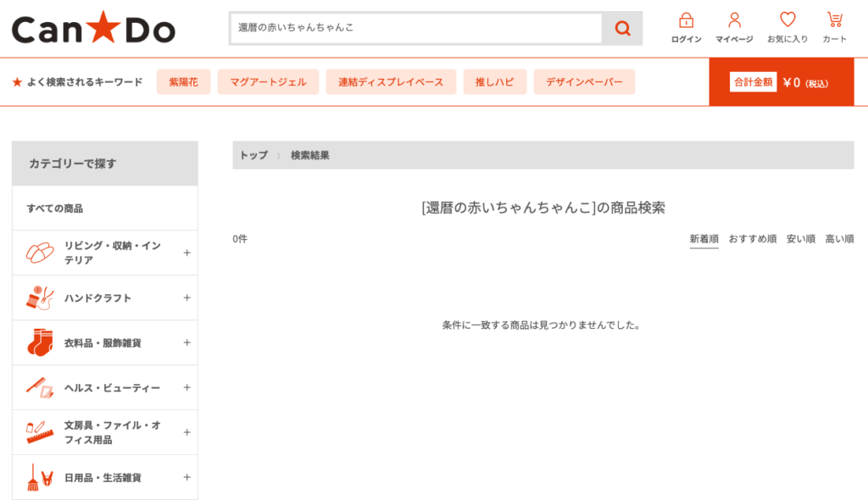The width and height of the screenshot is (868, 500).
Task: Select the 連結ディスプレイベース keyword tag
Action: [x=391, y=82]
